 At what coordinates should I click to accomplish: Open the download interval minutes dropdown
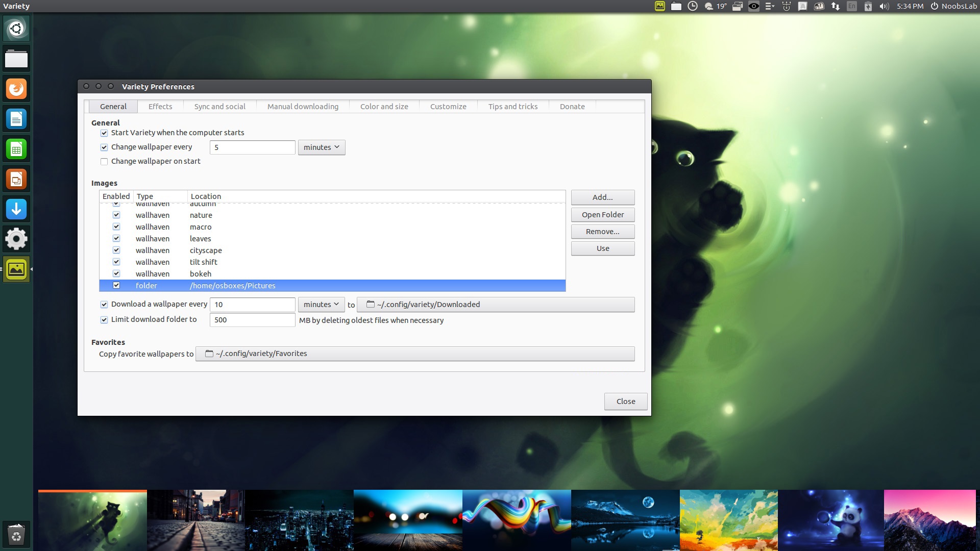coord(321,305)
